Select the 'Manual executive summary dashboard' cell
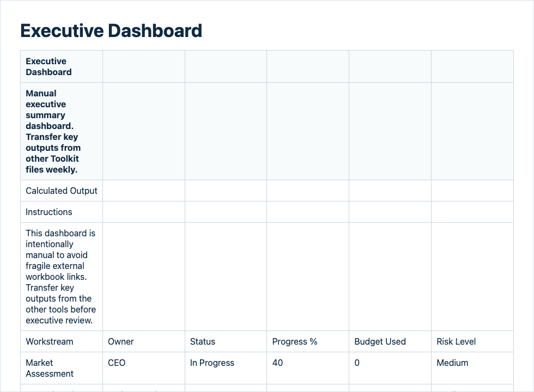 point(62,131)
